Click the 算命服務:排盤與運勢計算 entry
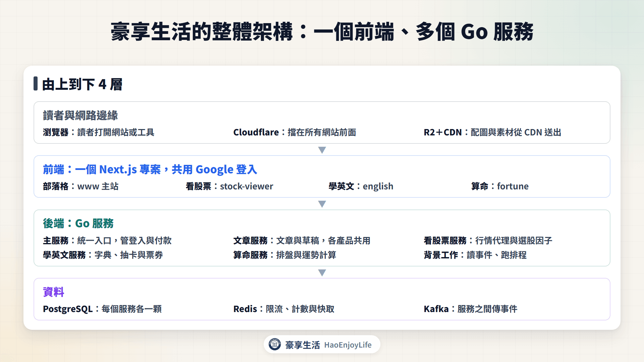644x362 pixels. click(285, 255)
